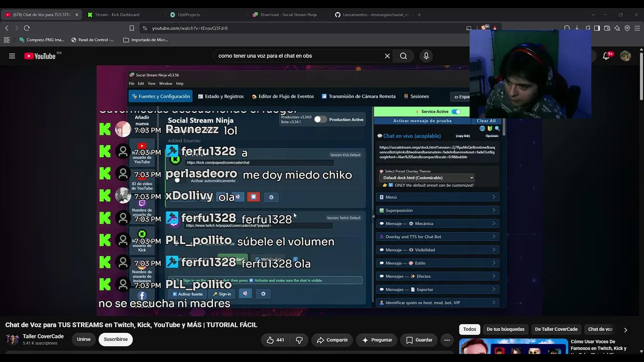Switch to Estado y Registros tab

pyautogui.click(x=221, y=96)
